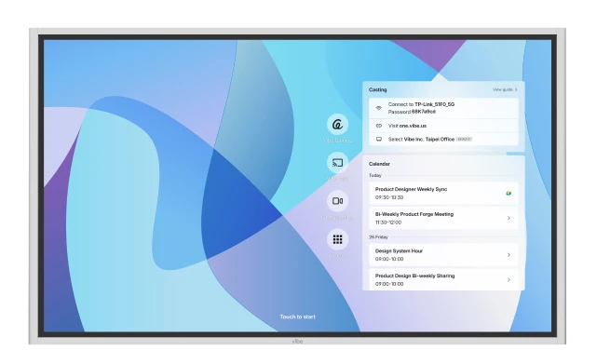Launch the screen cast icon

point(337,163)
